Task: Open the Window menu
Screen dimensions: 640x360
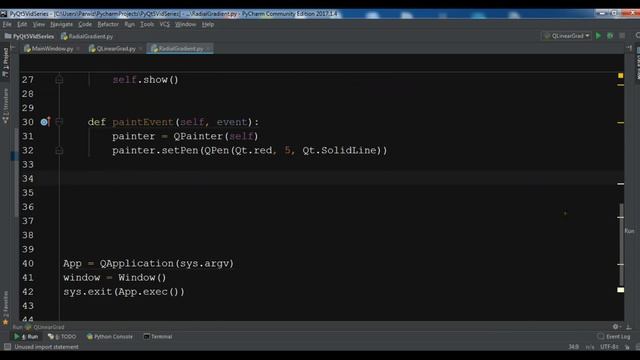Action: [x=185, y=24]
